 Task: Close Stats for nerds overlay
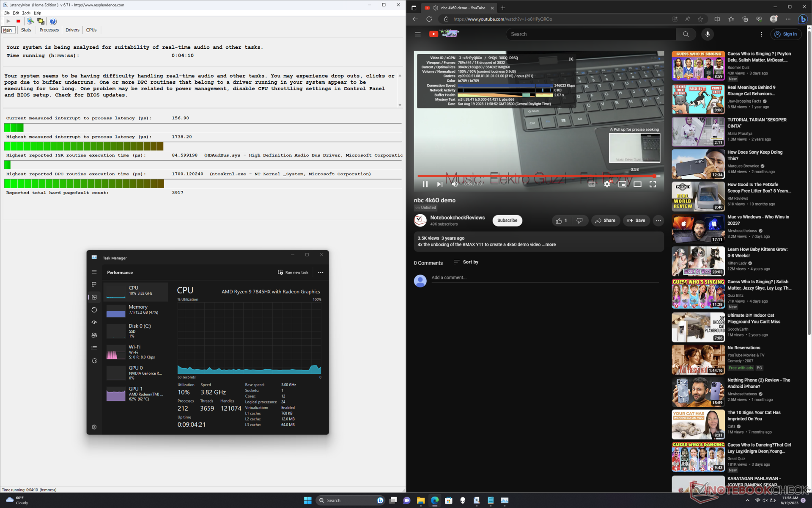tap(571, 59)
